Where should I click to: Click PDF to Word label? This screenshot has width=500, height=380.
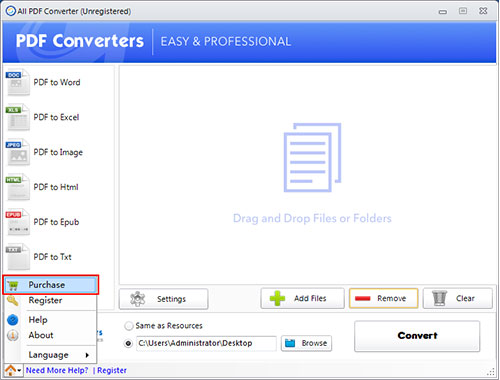[57, 82]
